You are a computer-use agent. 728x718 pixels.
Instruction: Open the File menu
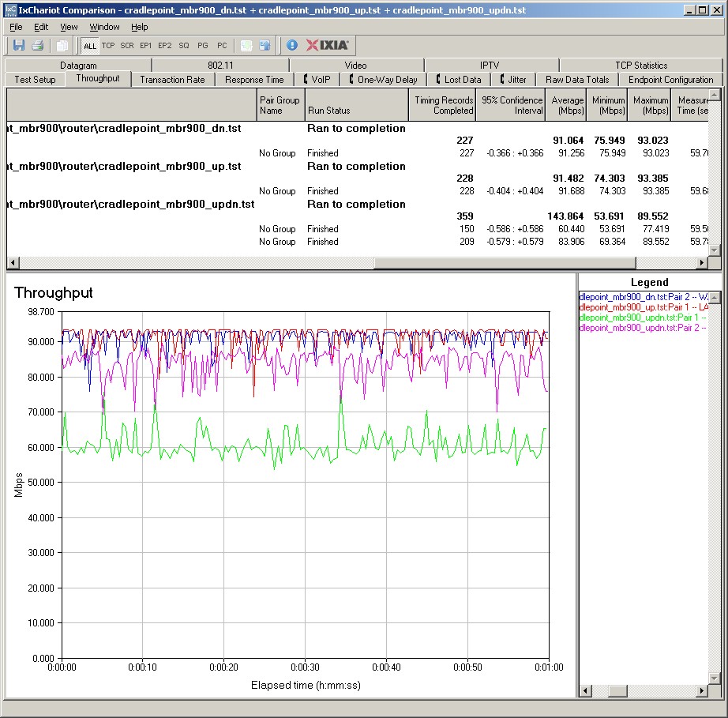coord(16,27)
